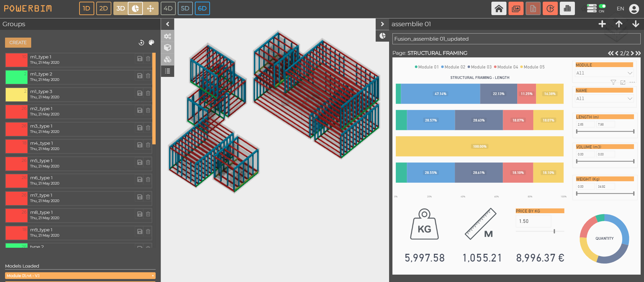Click the green m1_type 2 color swatch
Viewport: 644px width, 282px height.
pyautogui.click(x=16, y=77)
